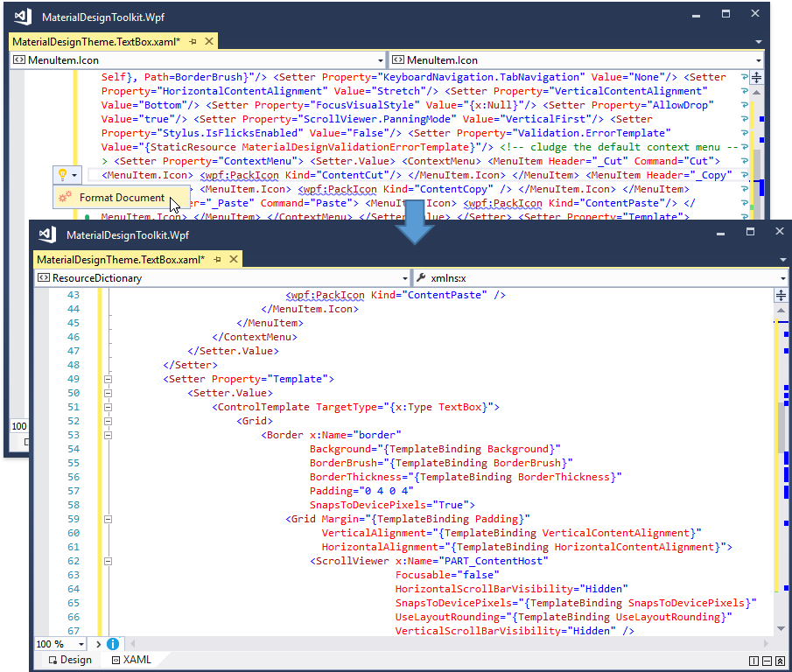The width and height of the screenshot is (792, 672).
Task: Switch to the XAML view tab
Action: click(131, 660)
